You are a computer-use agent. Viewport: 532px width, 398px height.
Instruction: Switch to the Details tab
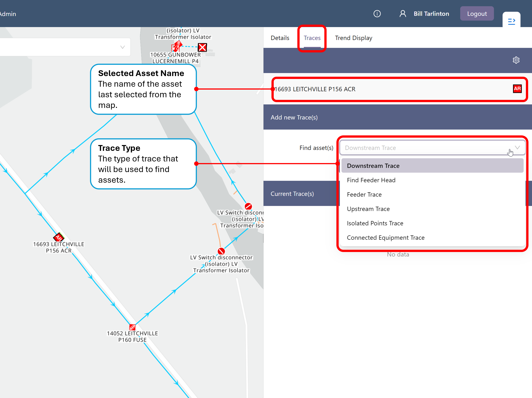tap(280, 38)
